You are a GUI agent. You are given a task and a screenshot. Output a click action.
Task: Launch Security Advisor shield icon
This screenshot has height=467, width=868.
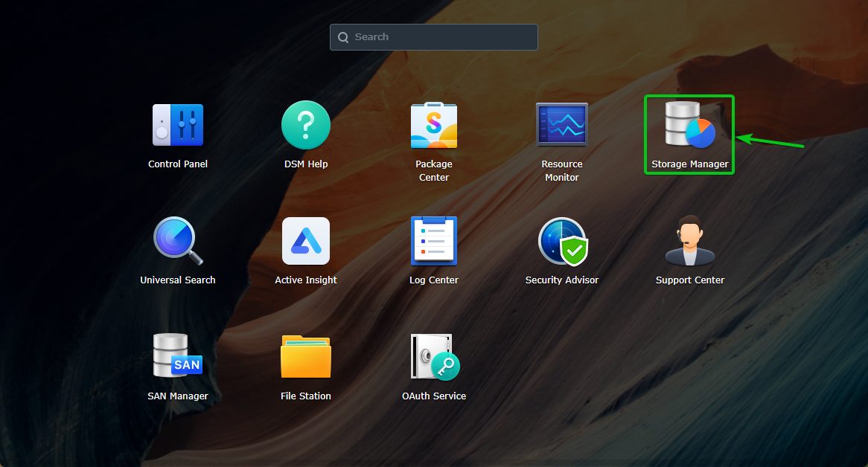562,241
